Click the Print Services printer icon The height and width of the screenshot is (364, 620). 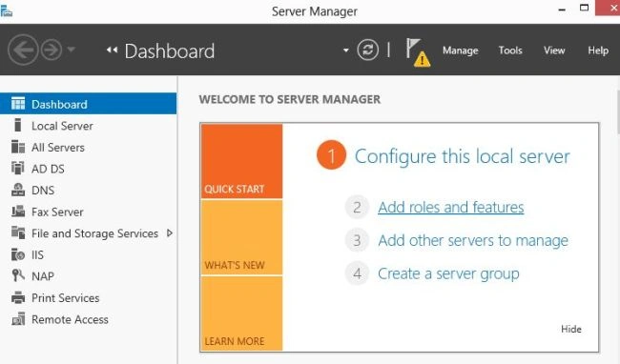coord(18,297)
